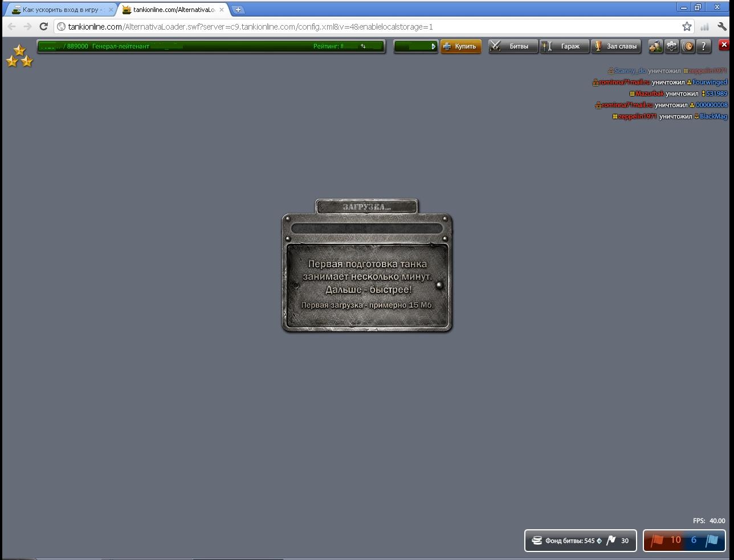
Task: Click the blue team flag score
Action: (704, 540)
